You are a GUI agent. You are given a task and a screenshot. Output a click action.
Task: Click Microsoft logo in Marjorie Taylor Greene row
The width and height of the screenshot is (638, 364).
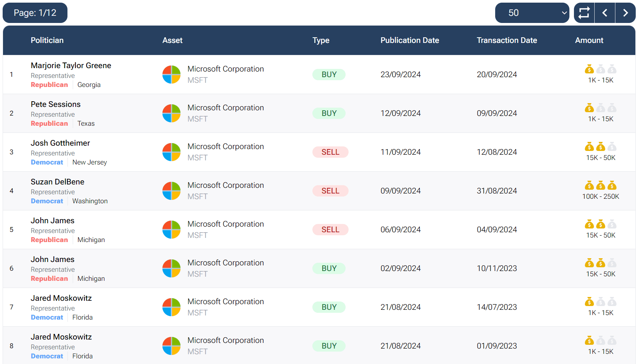[171, 75]
